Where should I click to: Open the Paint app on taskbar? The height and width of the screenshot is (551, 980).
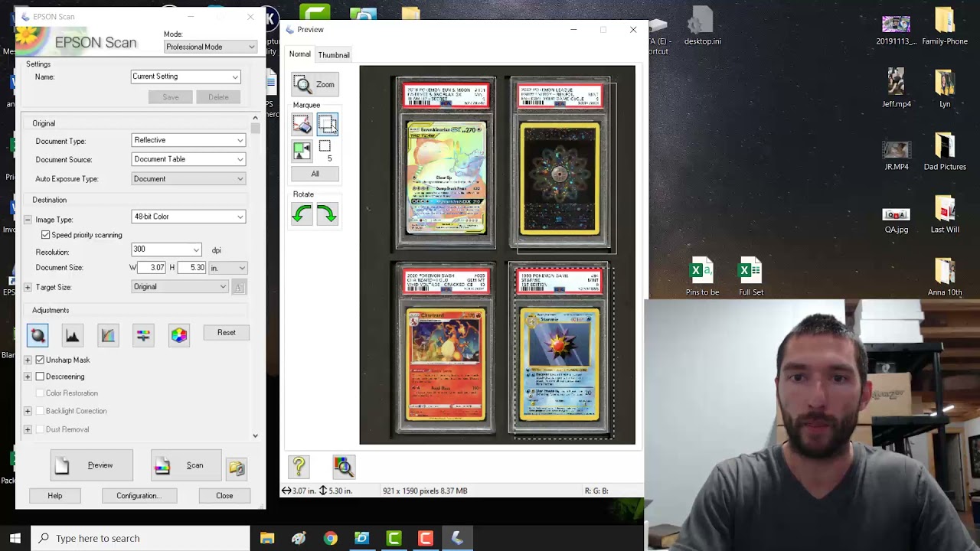(299, 538)
